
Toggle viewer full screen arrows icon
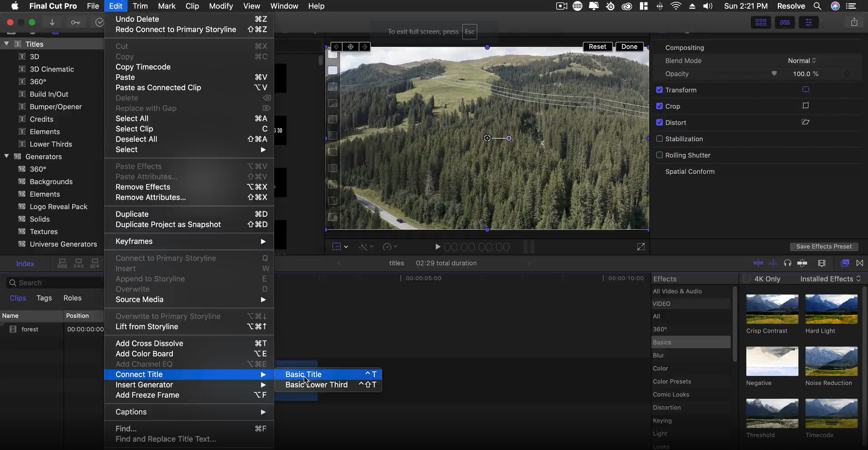tap(641, 247)
